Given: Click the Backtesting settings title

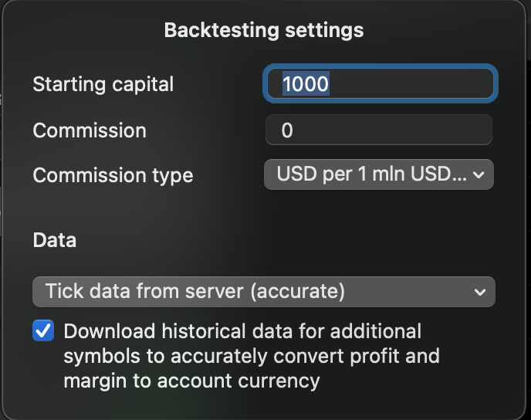Looking at the screenshot, I should [x=264, y=31].
